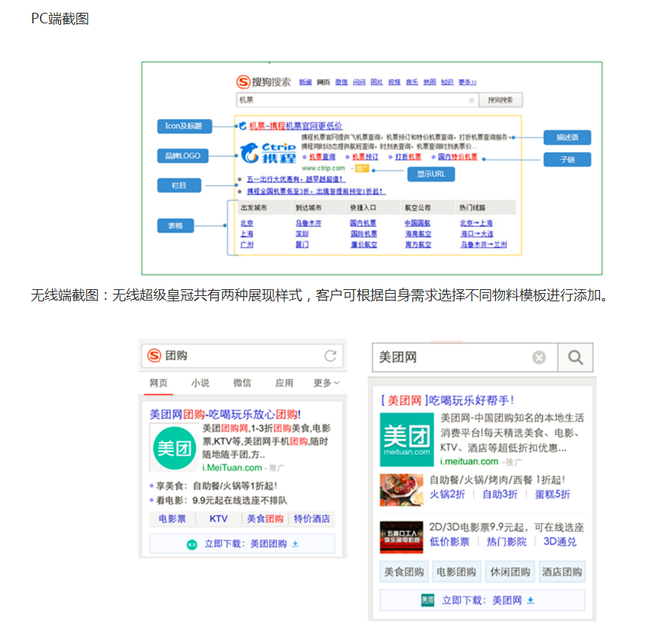Viewport: 649px width, 644px height.
Task: Focus the 团购 mobile search field
Action: tap(242, 356)
